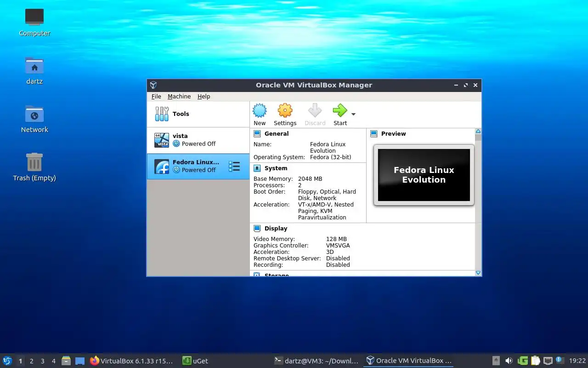Open Fedora VM's list menu icon
The image size is (588, 368).
pos(234,166)
